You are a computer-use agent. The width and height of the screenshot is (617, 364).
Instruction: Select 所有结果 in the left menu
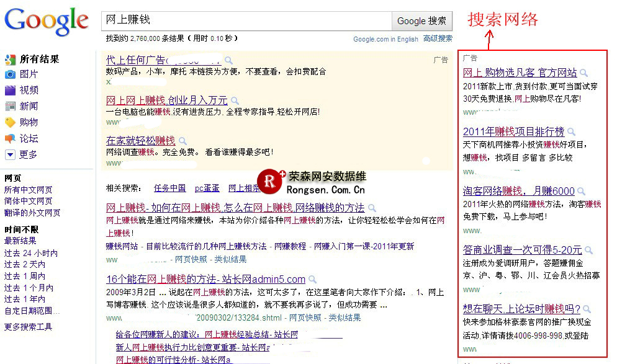[x=38, y=60]
